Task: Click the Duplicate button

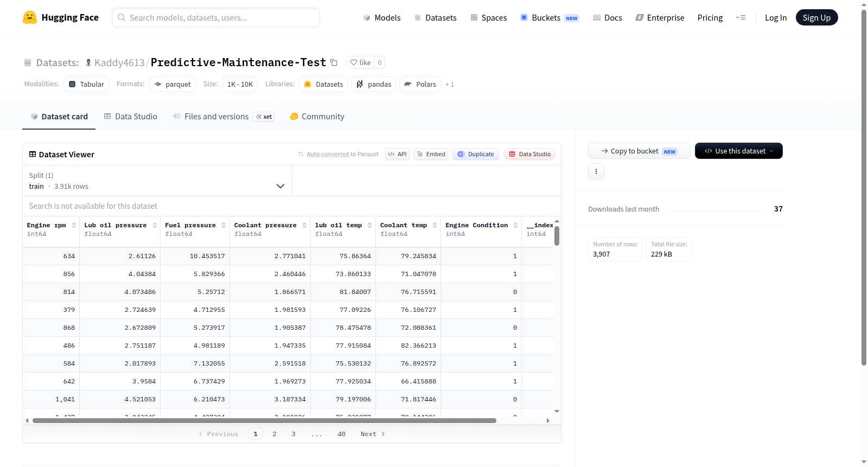Action: coord(476,154)
